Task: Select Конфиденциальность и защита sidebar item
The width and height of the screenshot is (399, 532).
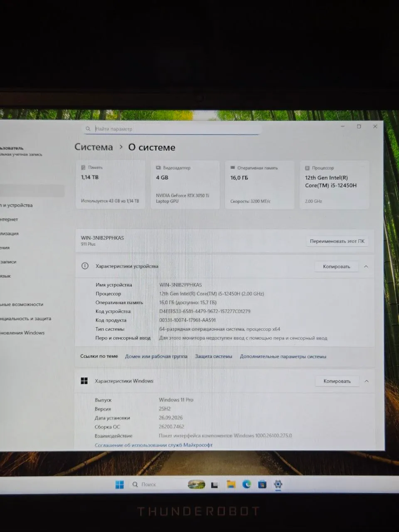Action: (x=26, y=318)
